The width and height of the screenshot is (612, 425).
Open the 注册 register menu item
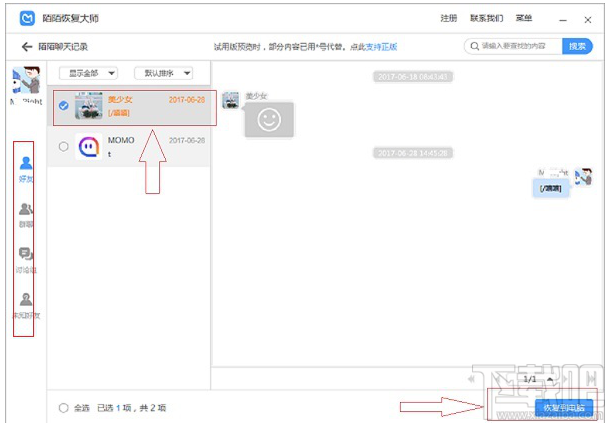point(448,18)
